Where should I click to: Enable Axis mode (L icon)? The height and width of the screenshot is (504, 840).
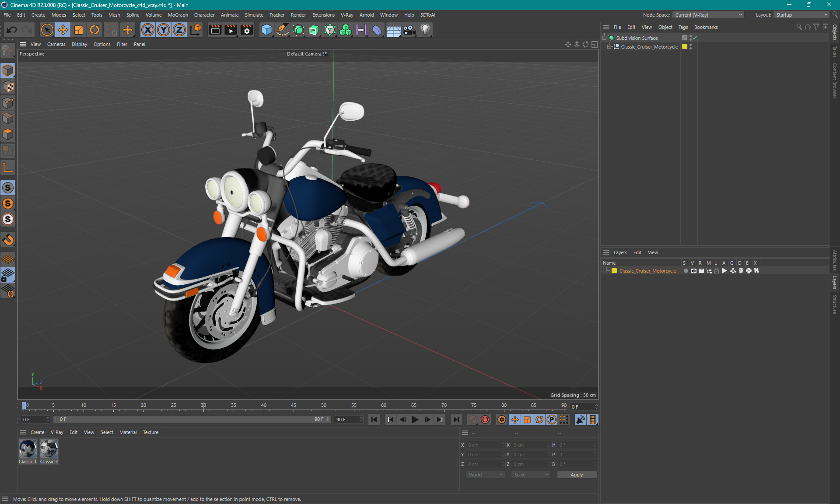8,168
